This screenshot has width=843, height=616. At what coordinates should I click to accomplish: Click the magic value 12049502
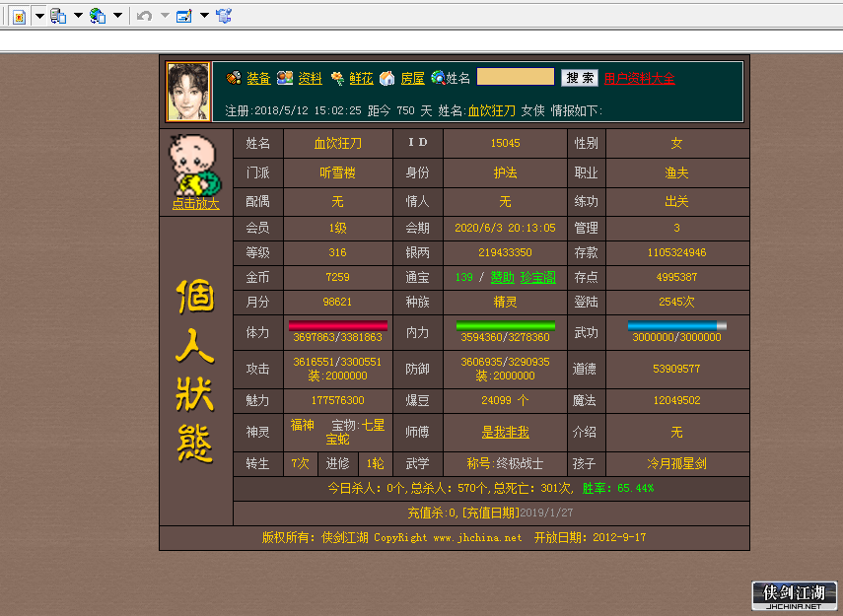(x=677, y=400)
